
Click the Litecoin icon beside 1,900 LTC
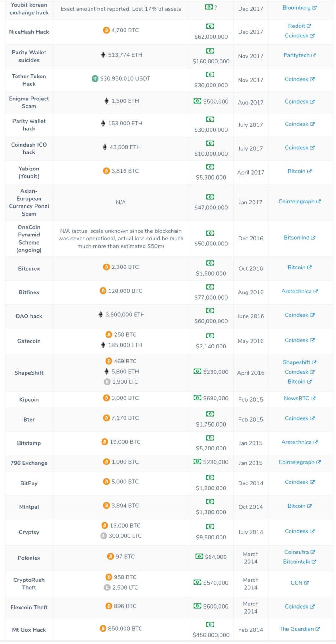(107, 382)
